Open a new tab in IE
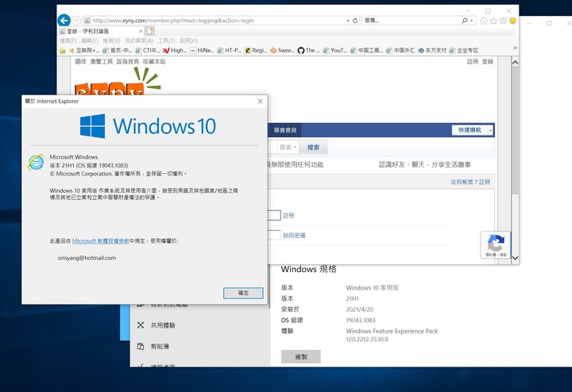 pyautogui.click(x=150, y=31)
